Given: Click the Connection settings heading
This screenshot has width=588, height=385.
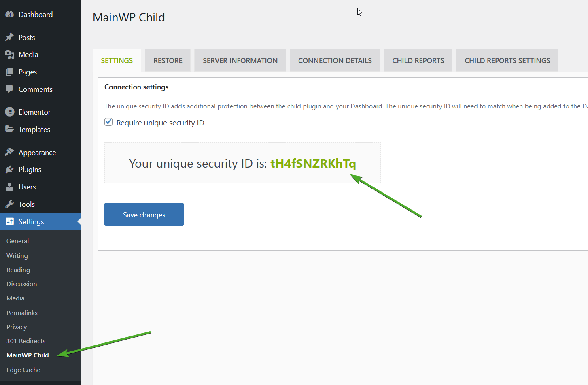Looking at the screenshot, I should click(136, 87).
